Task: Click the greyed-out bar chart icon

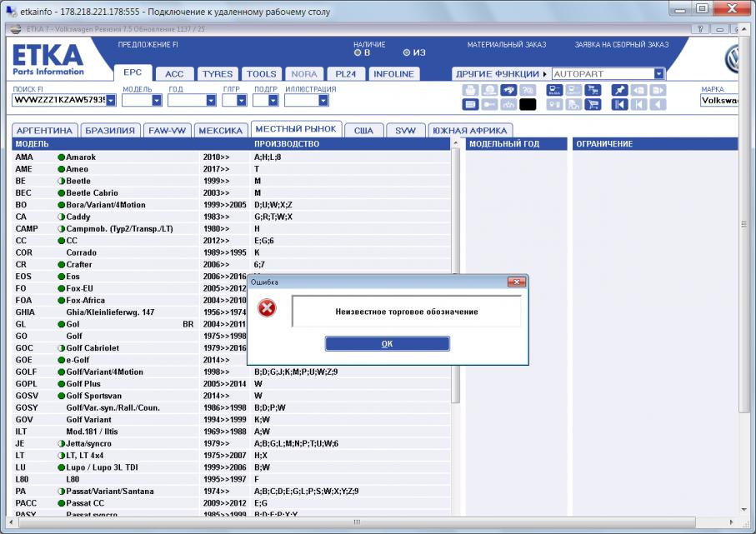Action: (508, 105)
